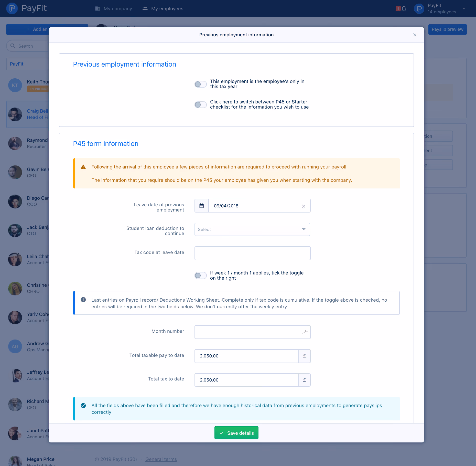476x466 pixels.
Task: Open the notifications bell
Action: coord(404,9)
